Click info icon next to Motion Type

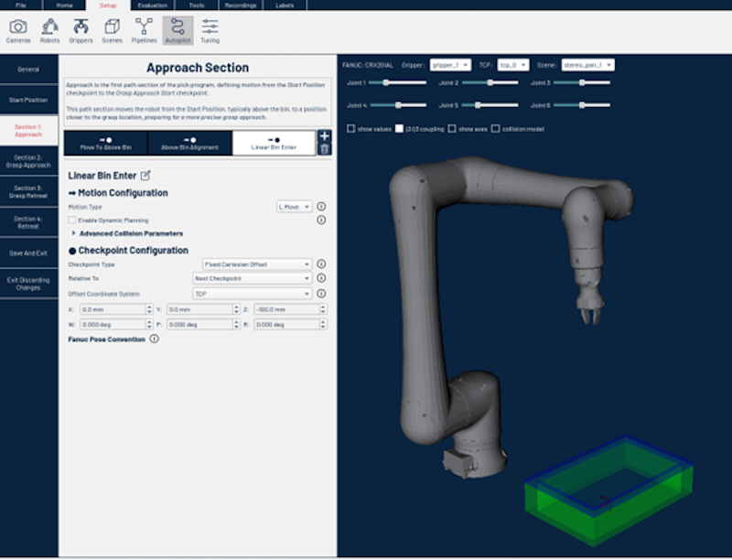(321, 207)
